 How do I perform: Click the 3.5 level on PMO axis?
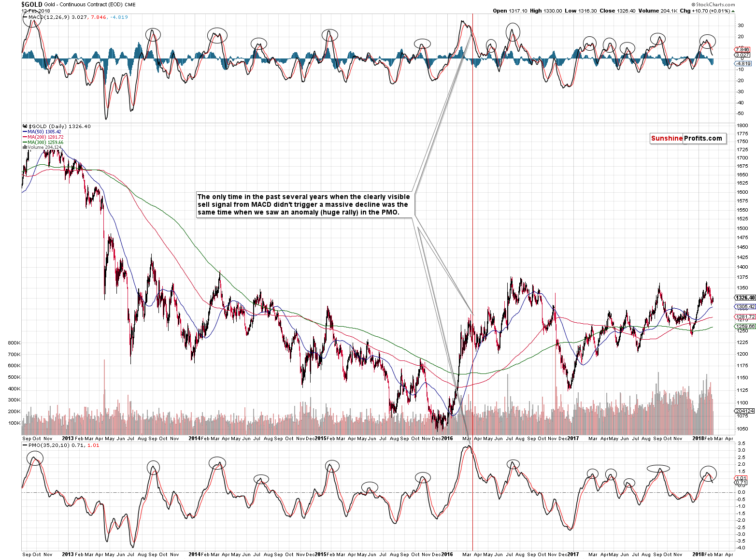pos(741,444)
